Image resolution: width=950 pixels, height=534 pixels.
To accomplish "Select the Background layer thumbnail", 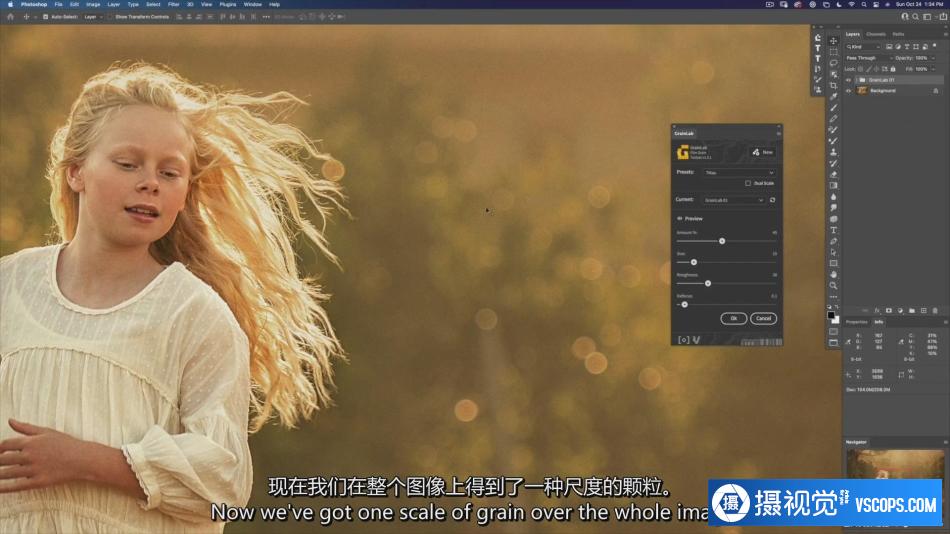I will [x=862, y=91].
